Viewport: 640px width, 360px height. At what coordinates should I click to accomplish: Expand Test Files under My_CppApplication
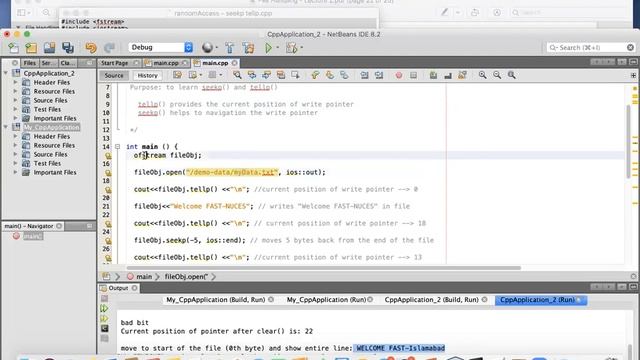(16, 163)
